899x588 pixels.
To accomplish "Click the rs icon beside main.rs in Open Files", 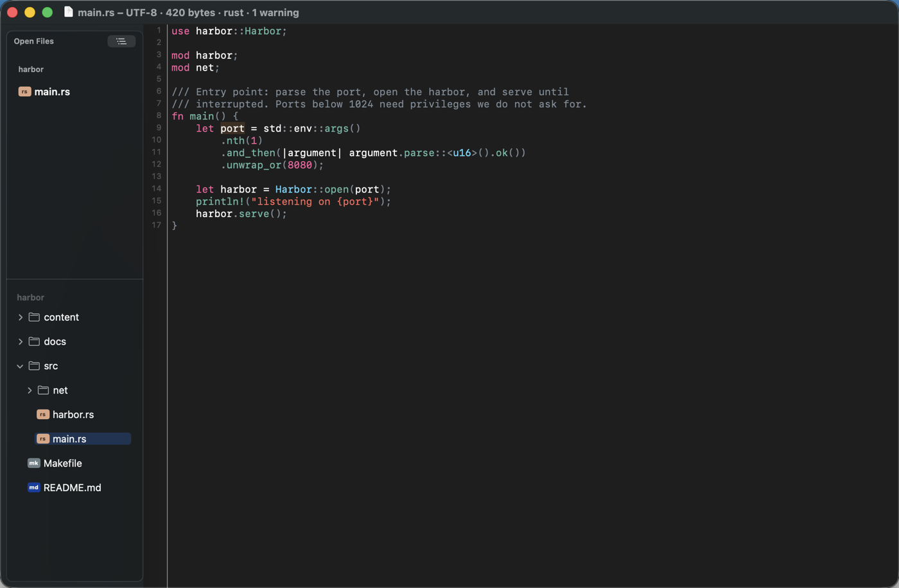I will point(24,92).
